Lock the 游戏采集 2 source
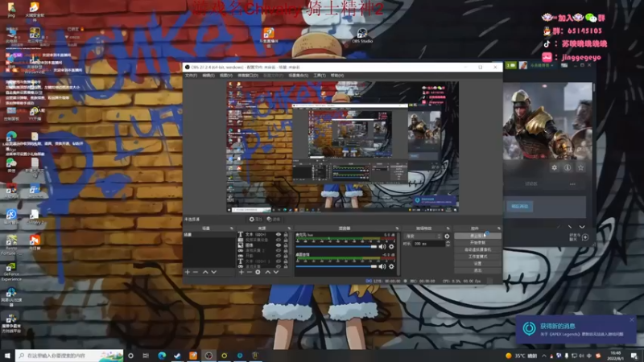This screenshot has width=644, height=362. [x=286, y=250]
